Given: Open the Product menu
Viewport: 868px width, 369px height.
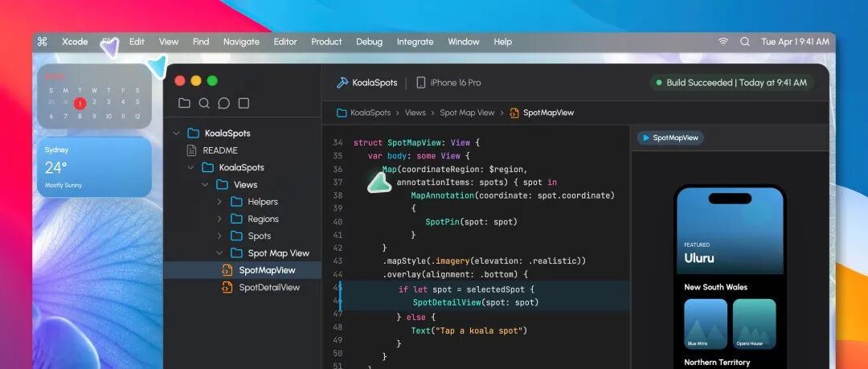Looking at the screenshot, I should [x=326, y=42].
